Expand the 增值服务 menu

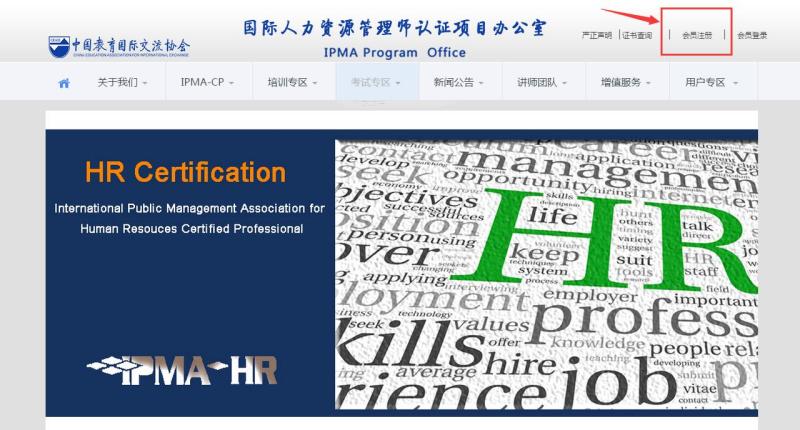coord(626,82)
